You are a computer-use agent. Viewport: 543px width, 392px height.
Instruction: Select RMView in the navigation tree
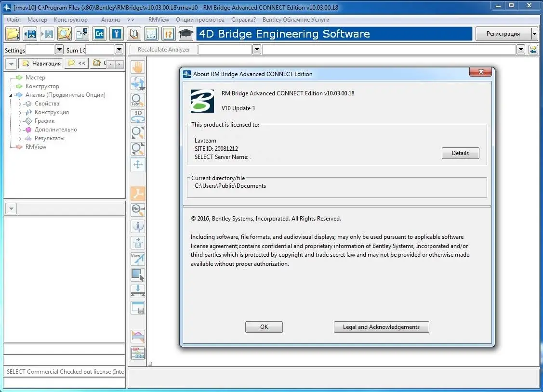coord(36,147)
